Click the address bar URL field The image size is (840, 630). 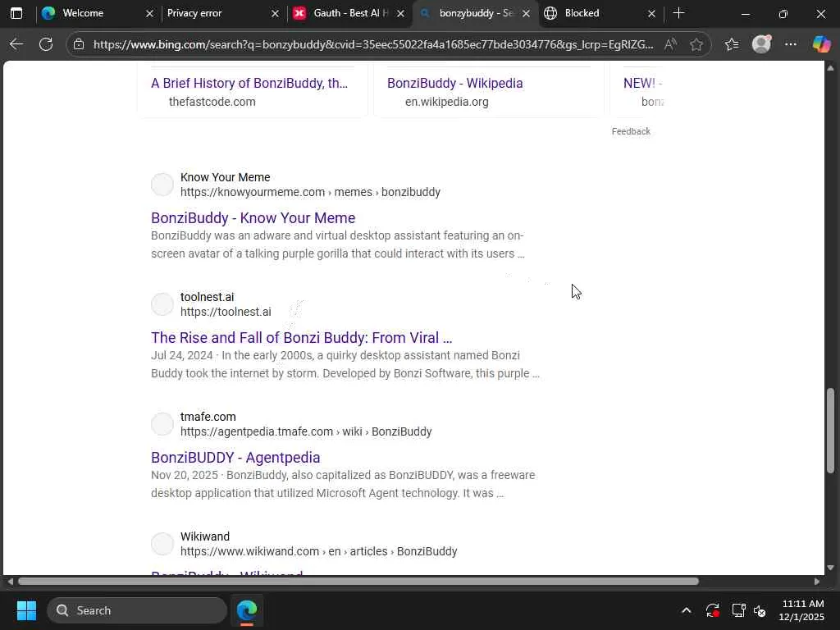373,44
